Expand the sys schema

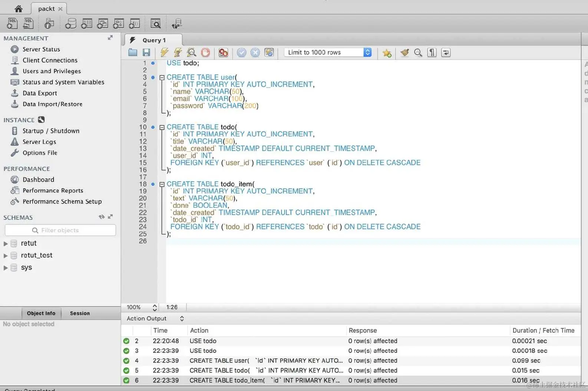coord(6,268)
